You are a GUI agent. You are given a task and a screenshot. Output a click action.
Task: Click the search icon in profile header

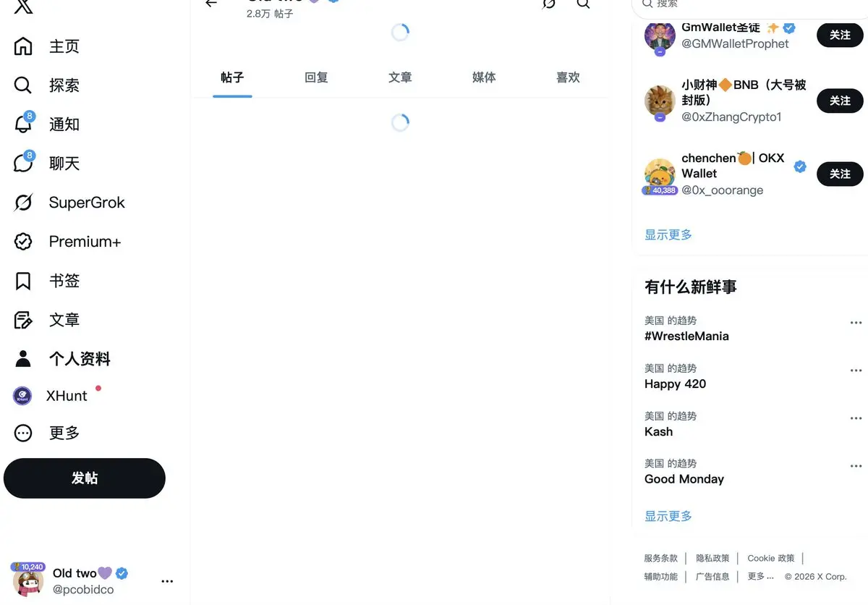point(583,4)
